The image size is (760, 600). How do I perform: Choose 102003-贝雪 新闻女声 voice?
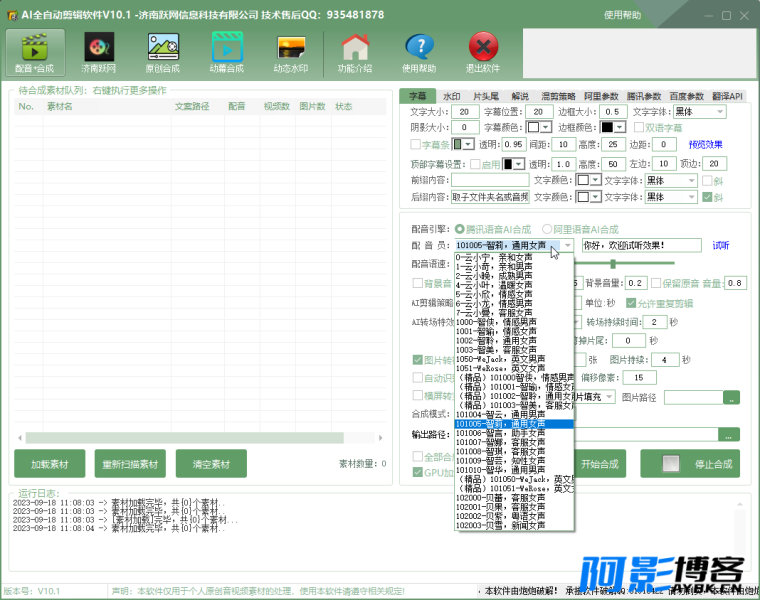(514, 525)
